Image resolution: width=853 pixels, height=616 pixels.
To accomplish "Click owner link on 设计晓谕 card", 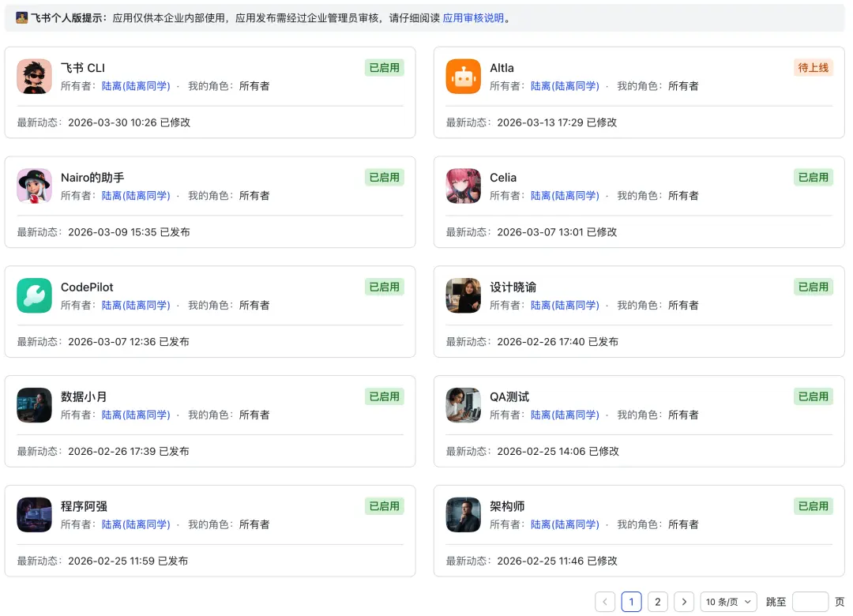I will (x=565, y=306).
